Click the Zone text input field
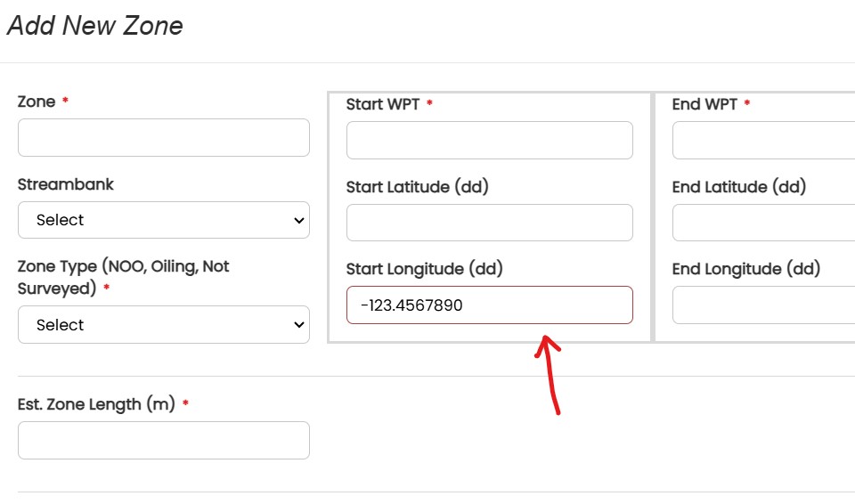 (164, 137)
